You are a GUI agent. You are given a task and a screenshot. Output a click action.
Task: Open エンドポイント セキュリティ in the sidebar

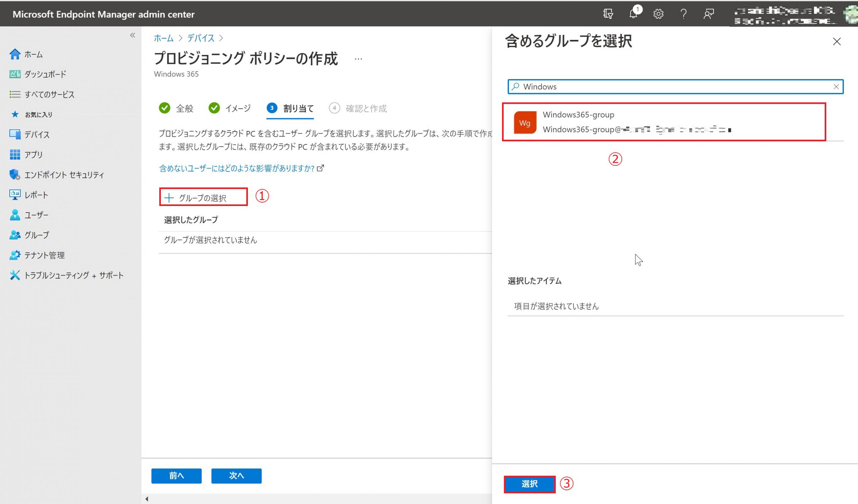click(x=64, y=175)
